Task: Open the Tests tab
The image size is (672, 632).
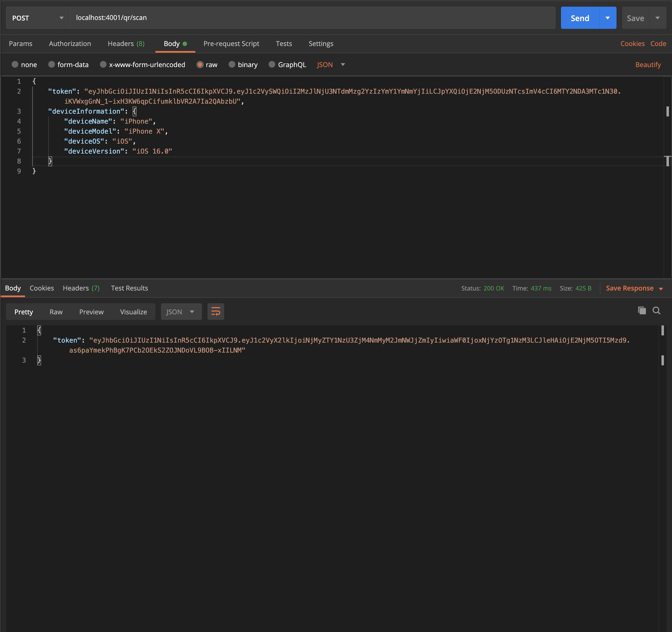Action: 284,44
